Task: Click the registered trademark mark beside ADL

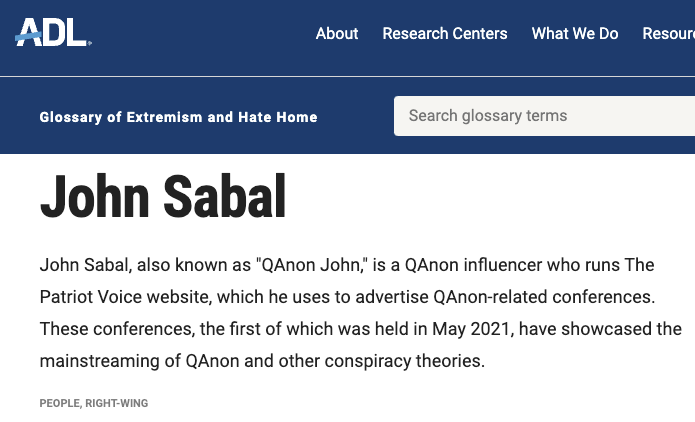Action: coord(90,43)
